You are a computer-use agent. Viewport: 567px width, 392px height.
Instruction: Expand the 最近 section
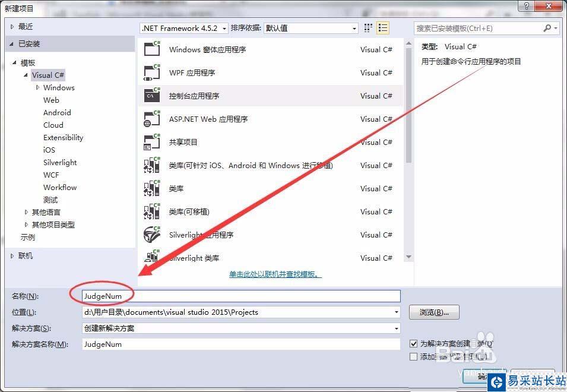(x=12, y=26)
